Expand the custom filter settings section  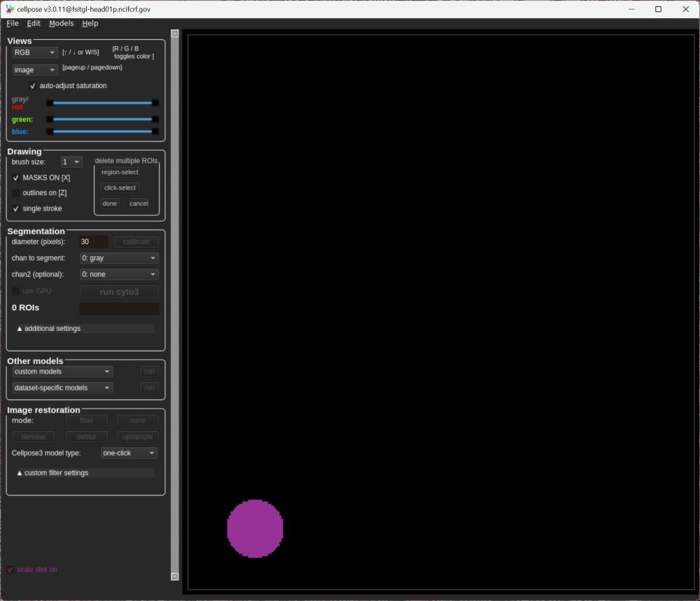(x=84, y=473)
